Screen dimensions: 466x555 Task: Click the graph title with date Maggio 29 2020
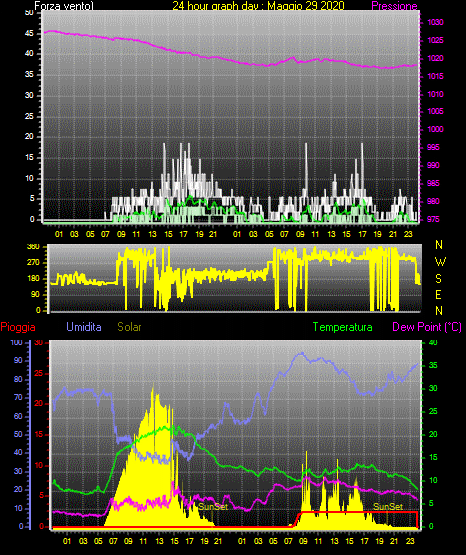pos(259,6)
